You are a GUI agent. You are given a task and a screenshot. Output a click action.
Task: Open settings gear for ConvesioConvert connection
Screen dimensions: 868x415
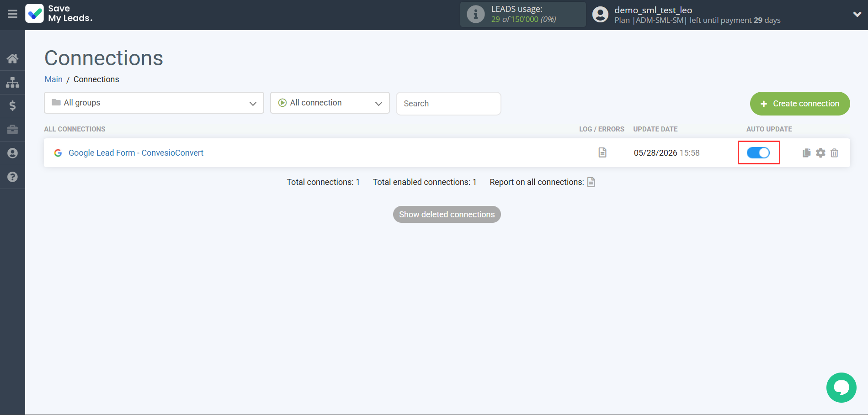(x=821, y=153)
